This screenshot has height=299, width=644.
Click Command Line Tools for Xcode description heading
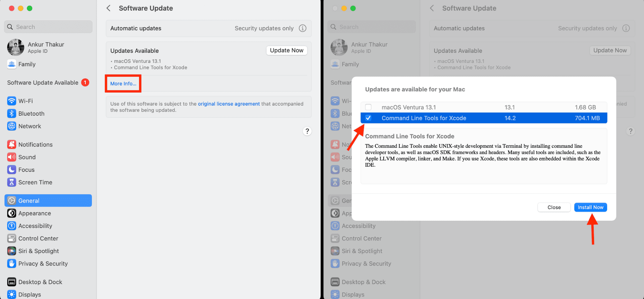[x=410, y=136]
